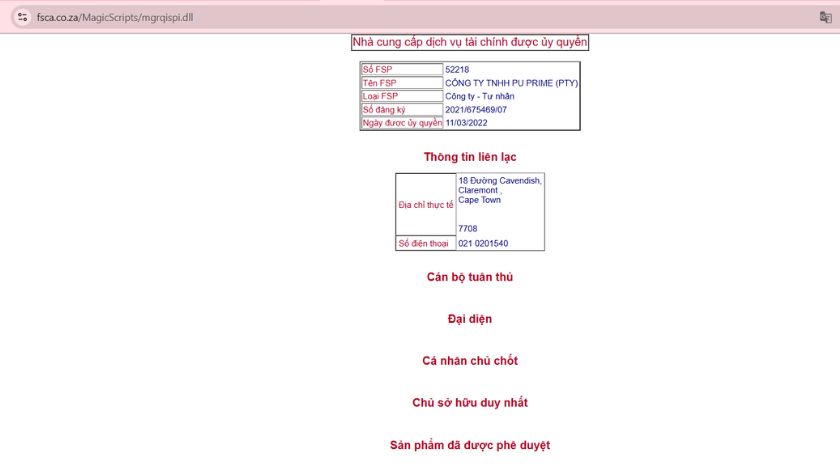Screen dimensions: 840x473
Task: Select authorization date '11/03/2022'
Action: point(466,123)
